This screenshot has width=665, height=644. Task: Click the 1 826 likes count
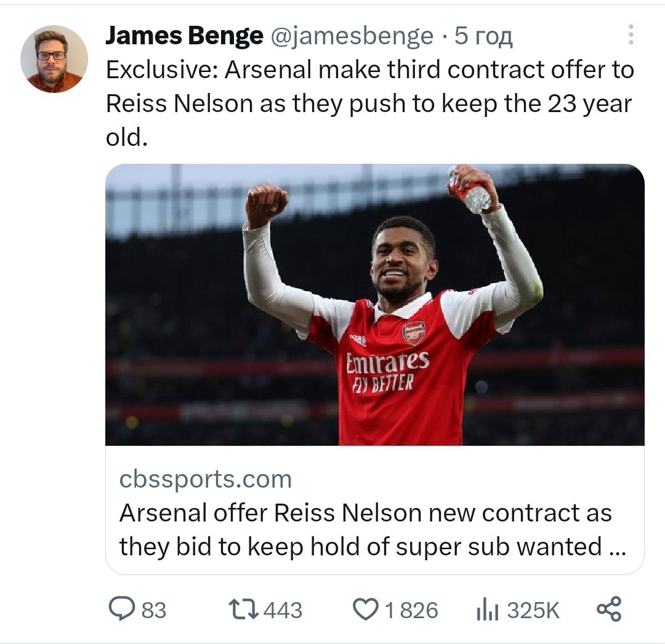click(411, 610)
